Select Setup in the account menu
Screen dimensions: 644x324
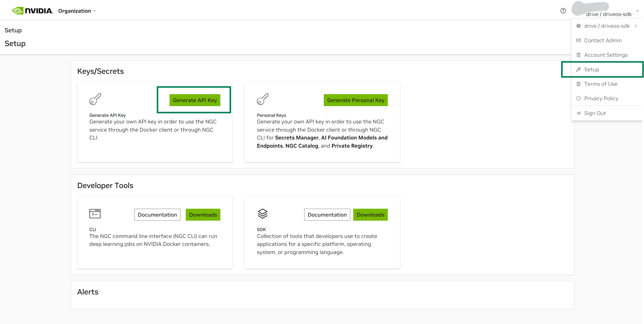coord(607,69)
